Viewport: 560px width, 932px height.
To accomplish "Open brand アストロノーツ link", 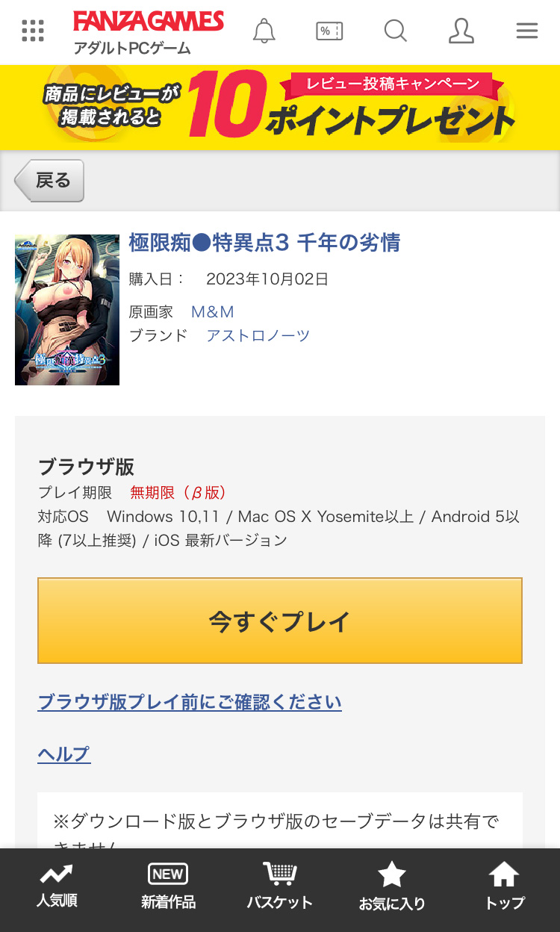I will tap(258, 335).
